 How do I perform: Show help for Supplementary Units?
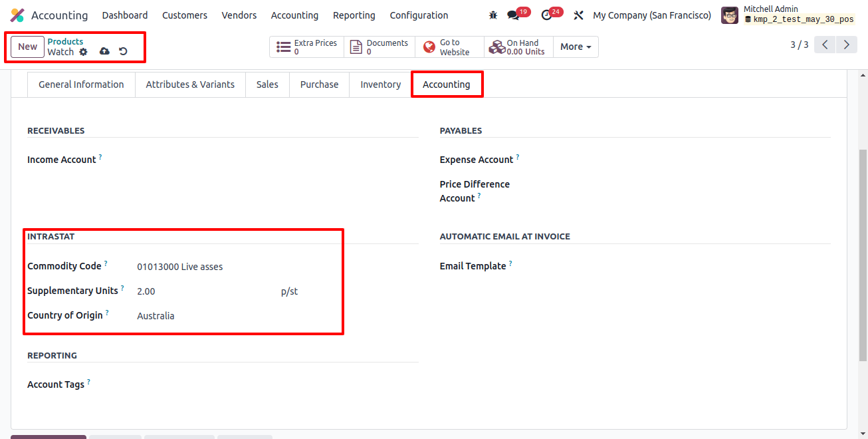(122, 288)
